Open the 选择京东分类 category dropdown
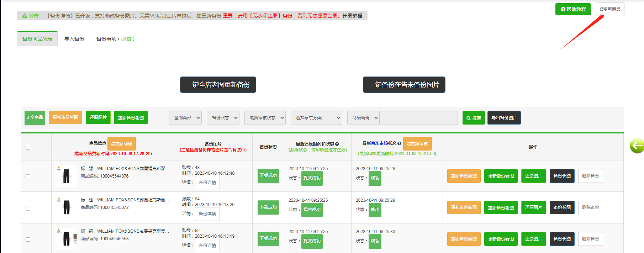This screenshot has width=644, height=253. click(x=316, y=118)
